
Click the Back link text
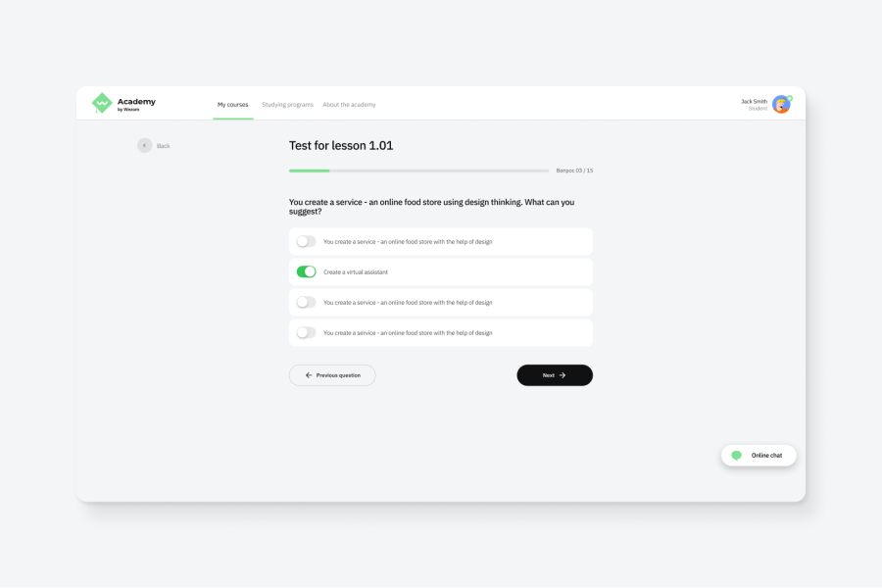(x=163, y=146)
